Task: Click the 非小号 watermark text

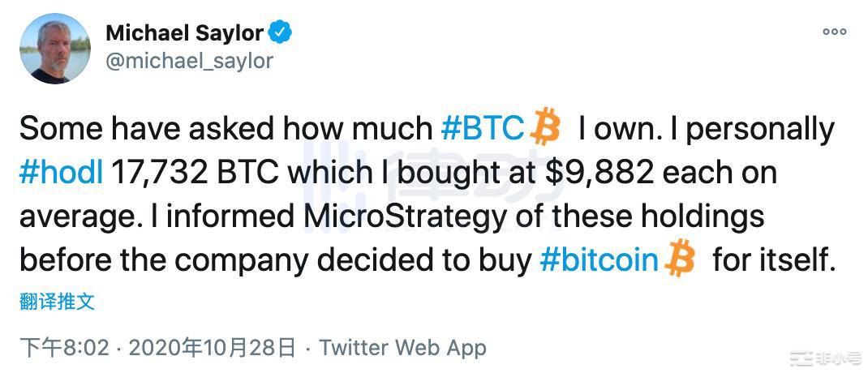Action: click(x=839, y=357)
